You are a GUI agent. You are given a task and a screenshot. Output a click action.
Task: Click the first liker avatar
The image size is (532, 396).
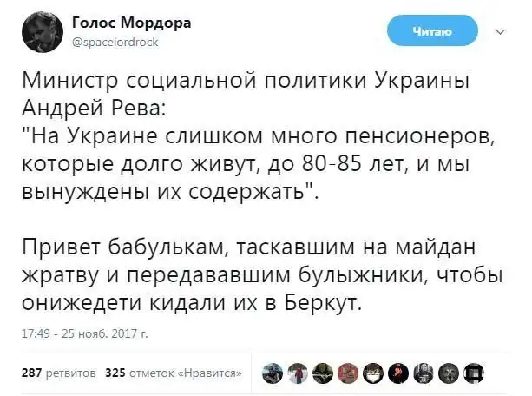271,373
